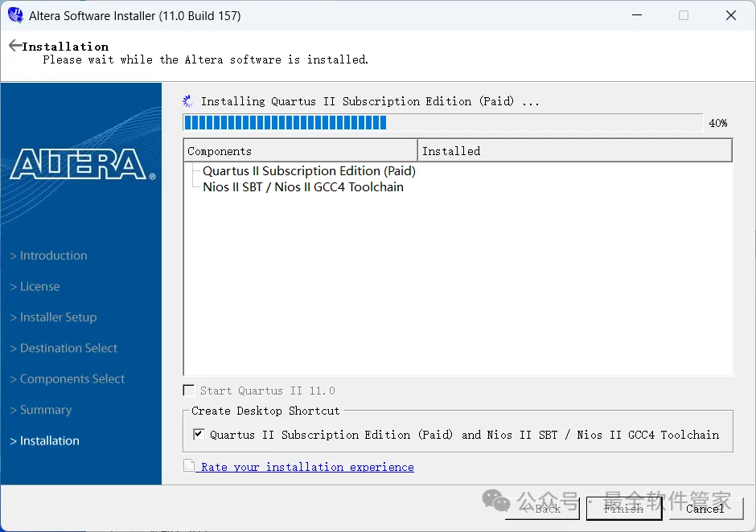Go to Installer Setup step
The height and width of the screenshot is (532, 756).
[54, 317]
